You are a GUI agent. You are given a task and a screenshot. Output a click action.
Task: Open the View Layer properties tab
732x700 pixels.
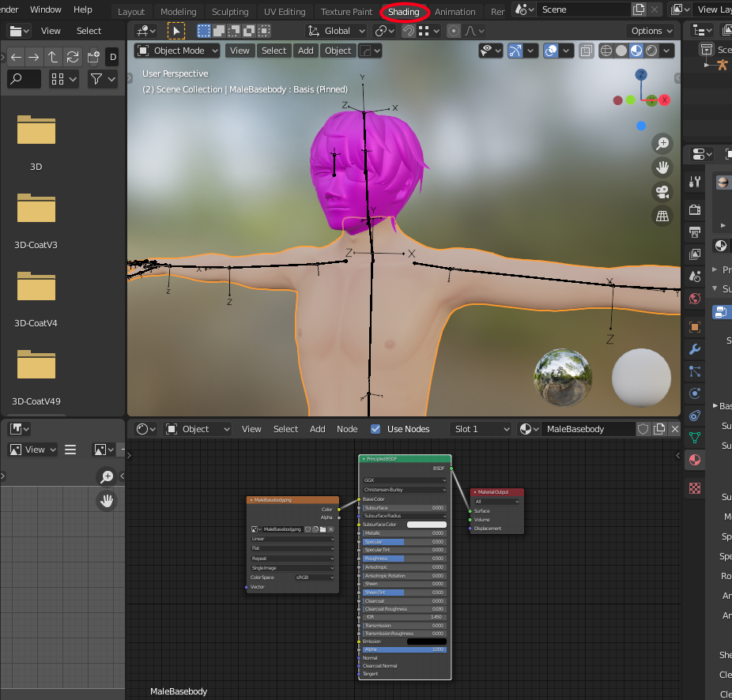[x=695, y=254]
